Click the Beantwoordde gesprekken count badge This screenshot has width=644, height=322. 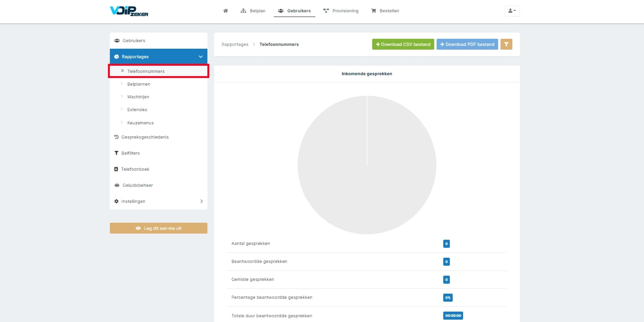click(x=446, y=262)
